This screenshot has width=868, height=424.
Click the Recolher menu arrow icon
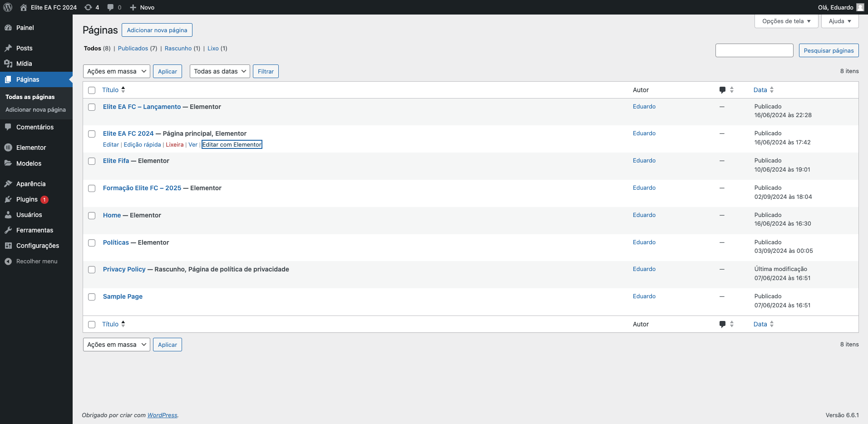tap(8, 261)
